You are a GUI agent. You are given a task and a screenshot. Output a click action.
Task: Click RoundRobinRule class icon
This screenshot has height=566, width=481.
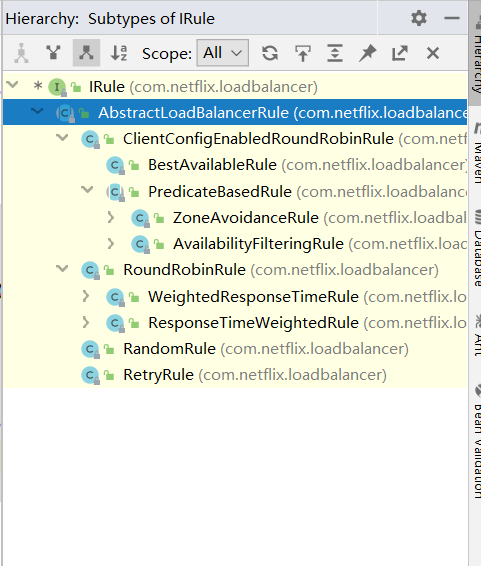[x=90, y=270]
